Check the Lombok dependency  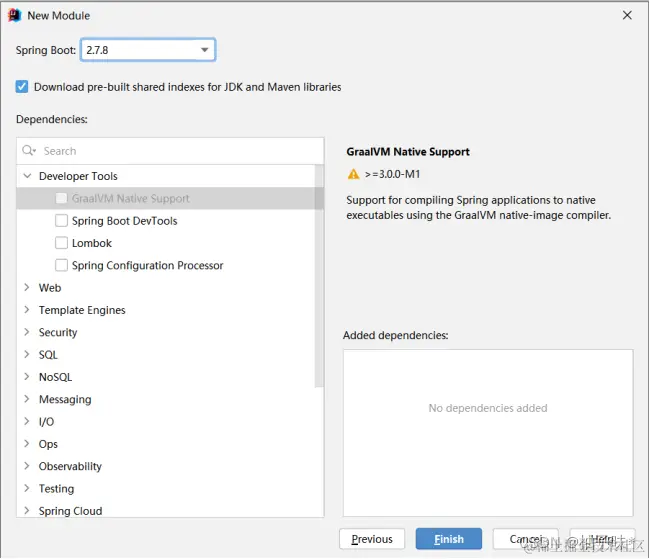coord(62,243)
